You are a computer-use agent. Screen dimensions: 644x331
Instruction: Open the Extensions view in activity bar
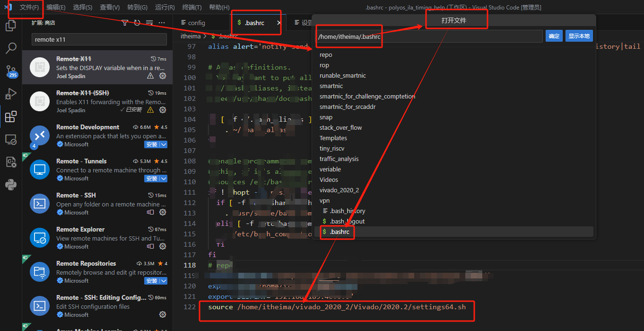click(10, 116)
